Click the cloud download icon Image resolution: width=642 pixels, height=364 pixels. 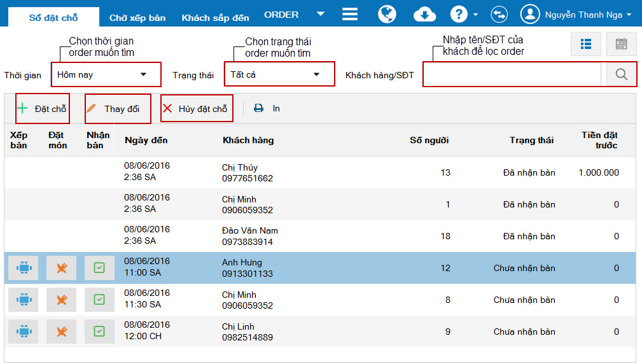coord(424,15)
